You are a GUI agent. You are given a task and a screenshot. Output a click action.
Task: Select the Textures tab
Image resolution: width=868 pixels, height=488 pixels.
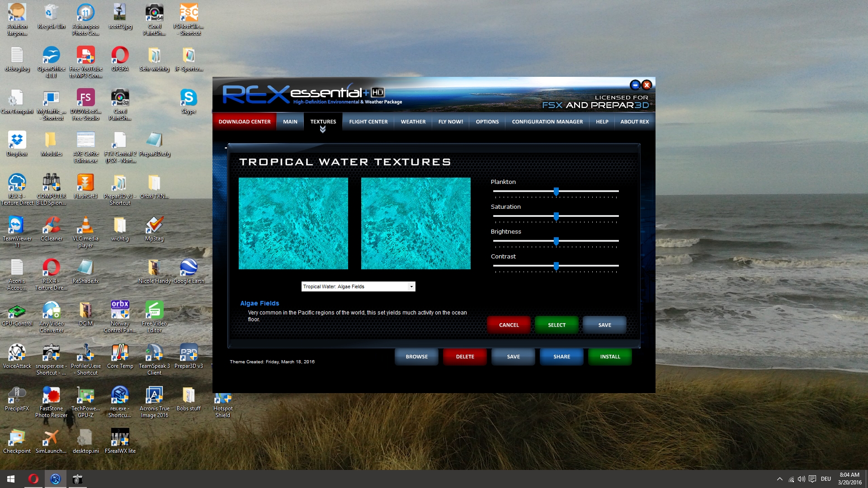coord(323,122)
